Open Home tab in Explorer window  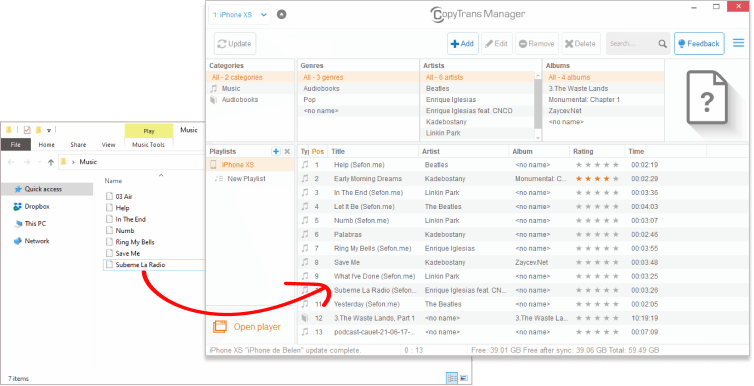point(47,145)
